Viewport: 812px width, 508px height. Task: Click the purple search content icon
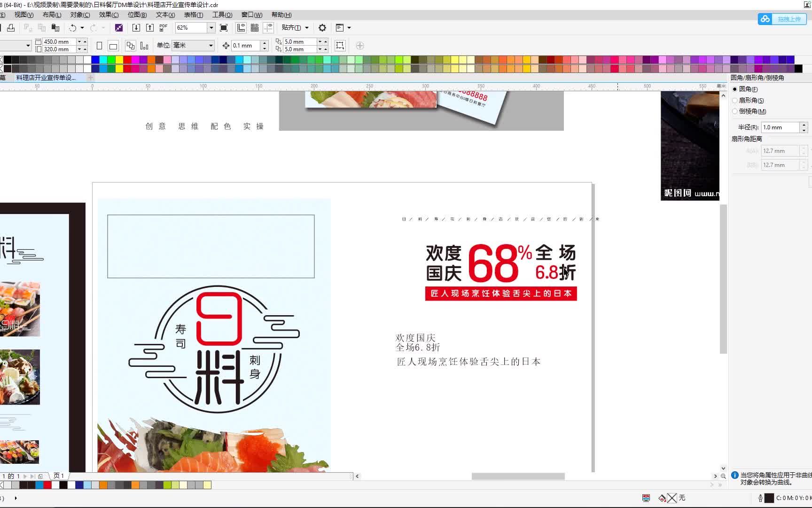click(x=119, y=28)
